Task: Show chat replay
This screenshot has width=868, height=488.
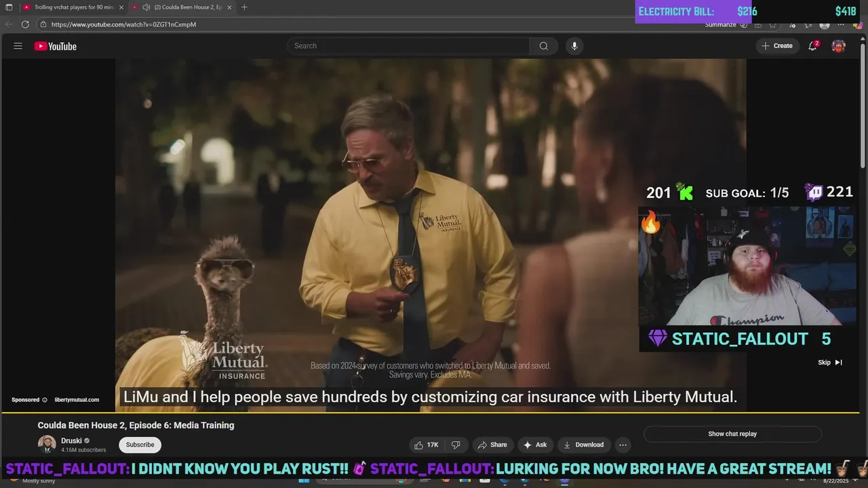Action: tap(732, 434)
